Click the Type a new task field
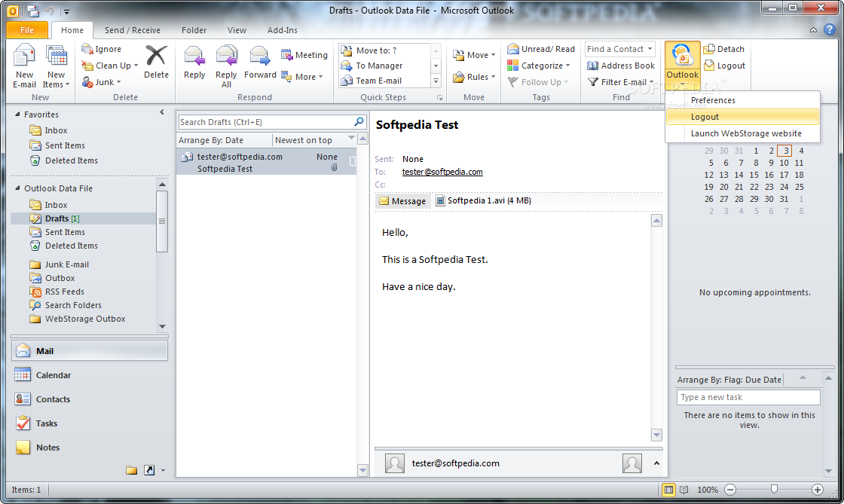844x504 pixels. 748,397
